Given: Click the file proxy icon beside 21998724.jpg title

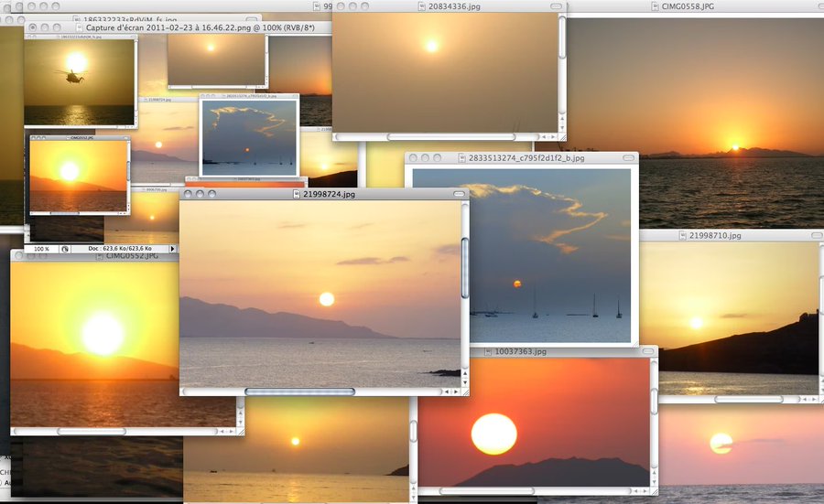Looking at the screenshot, I should coord(298,195).
